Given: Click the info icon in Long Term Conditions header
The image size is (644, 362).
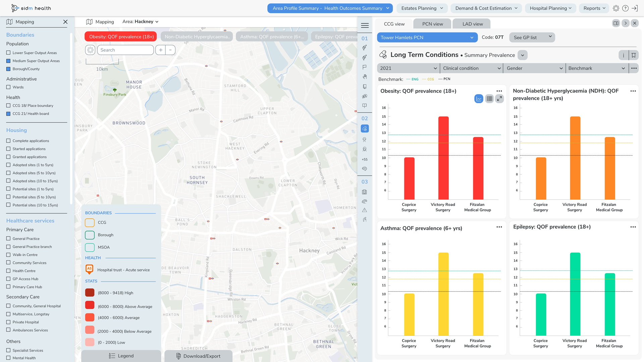Looking at the screenshot, I should [624, 55].
